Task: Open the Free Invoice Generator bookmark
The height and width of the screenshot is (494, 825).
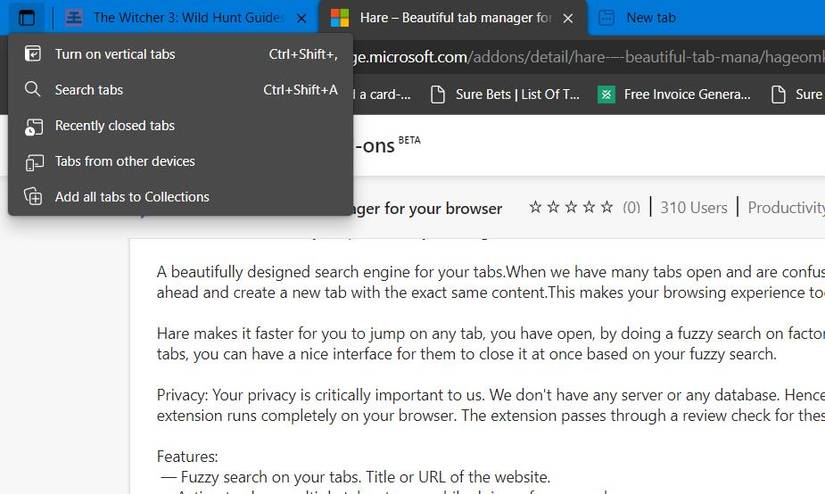Action: (x=686, y=94)
